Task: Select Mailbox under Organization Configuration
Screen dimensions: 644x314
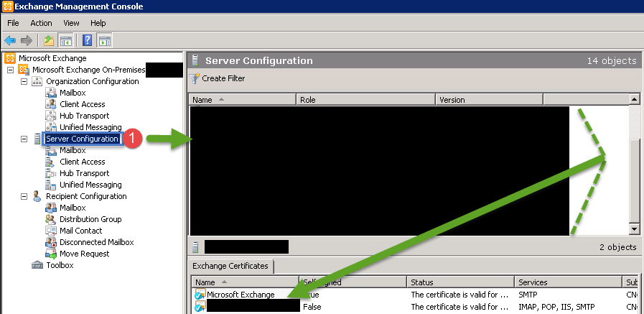Action: (x=73, y=93)
